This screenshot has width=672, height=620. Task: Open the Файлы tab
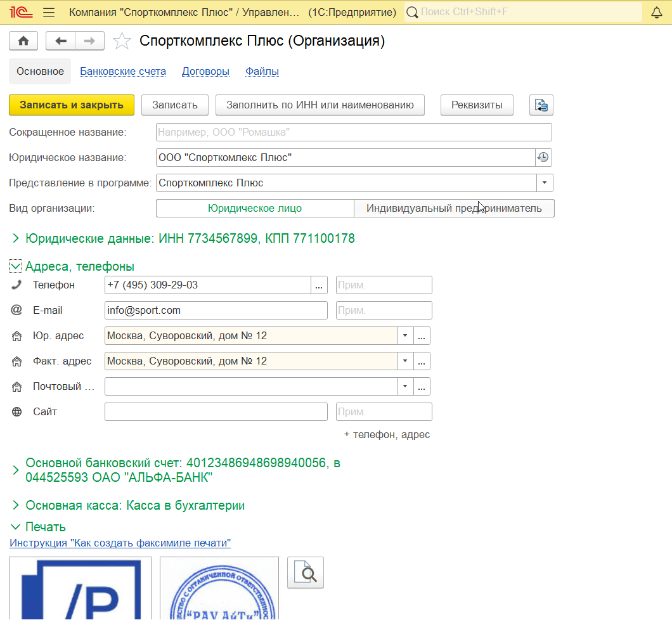pos(262,71)
